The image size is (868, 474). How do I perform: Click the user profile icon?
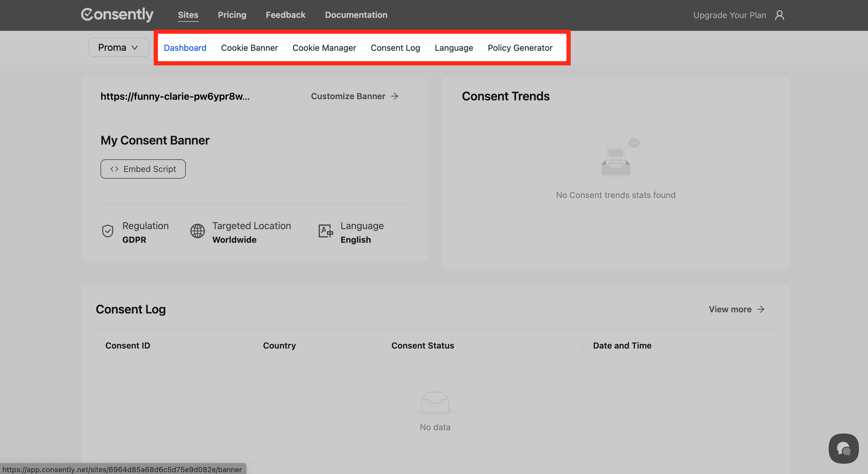[x=779, y=15]
